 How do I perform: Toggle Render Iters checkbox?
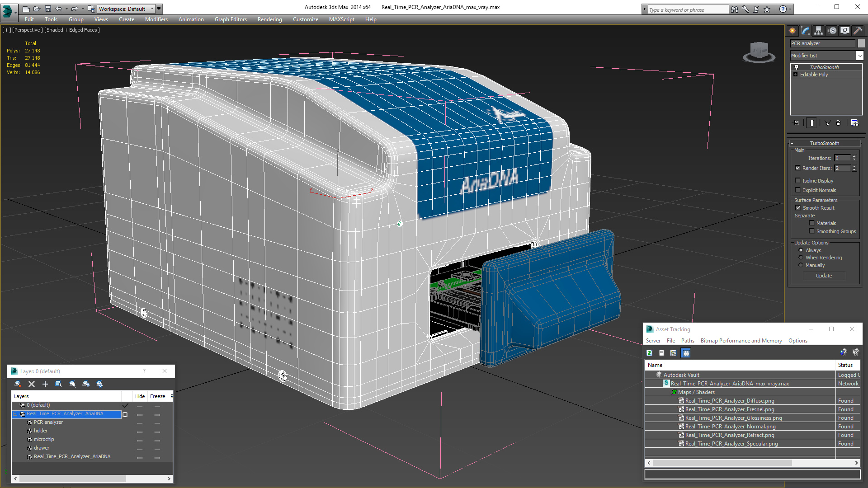[798, 168]
